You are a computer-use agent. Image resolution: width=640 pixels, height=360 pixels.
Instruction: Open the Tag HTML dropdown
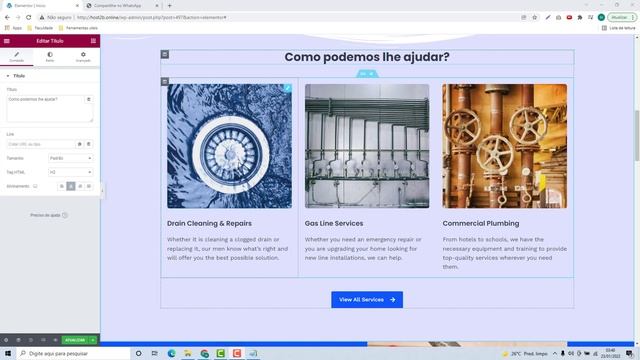tap(70, 172)
